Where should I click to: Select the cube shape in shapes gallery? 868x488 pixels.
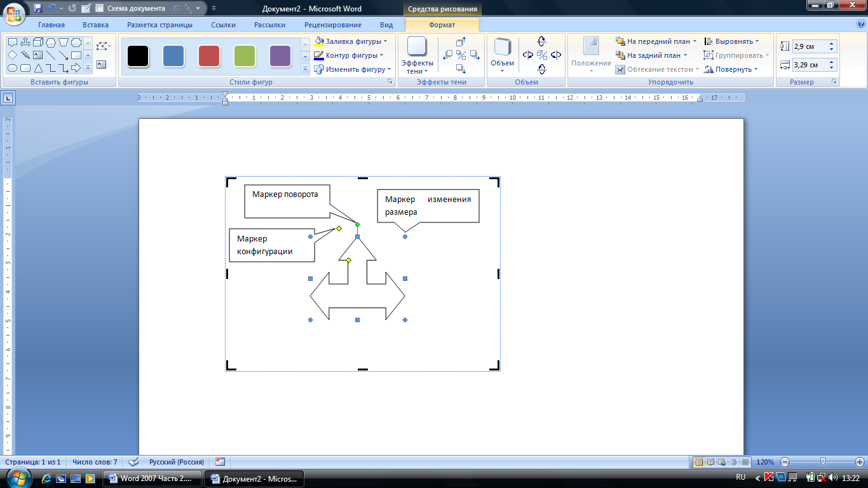(38, 43)
